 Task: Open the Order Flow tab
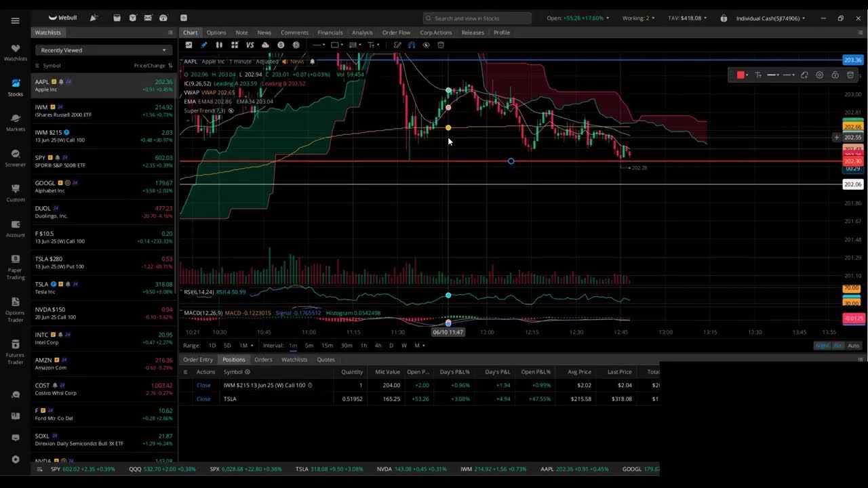396,33
